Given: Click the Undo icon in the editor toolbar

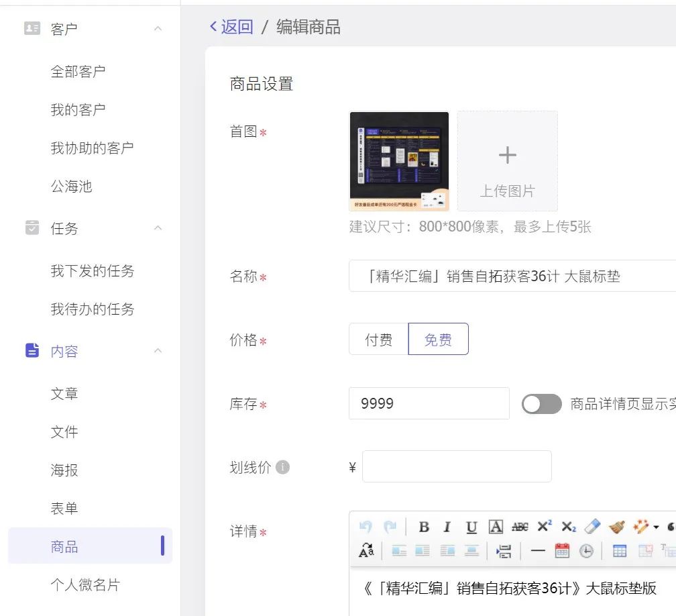Looking at the screenshot, I should click(368, 526).
